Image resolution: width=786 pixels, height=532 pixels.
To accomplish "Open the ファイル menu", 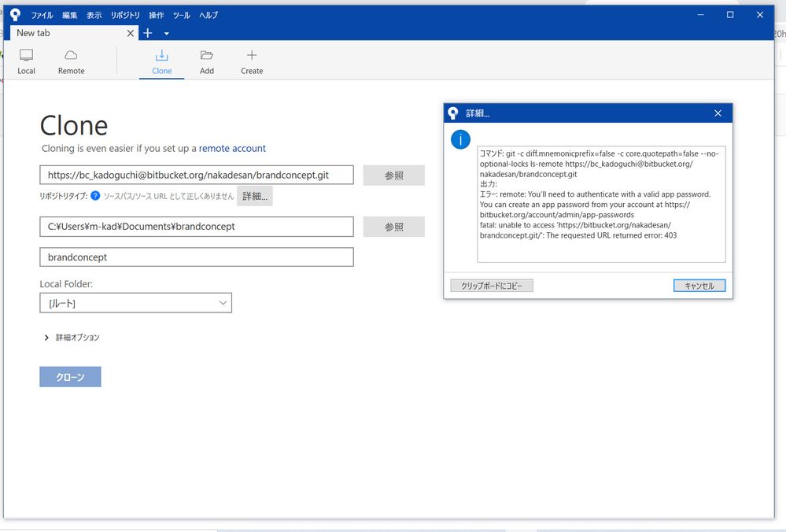I will point(42,15).
